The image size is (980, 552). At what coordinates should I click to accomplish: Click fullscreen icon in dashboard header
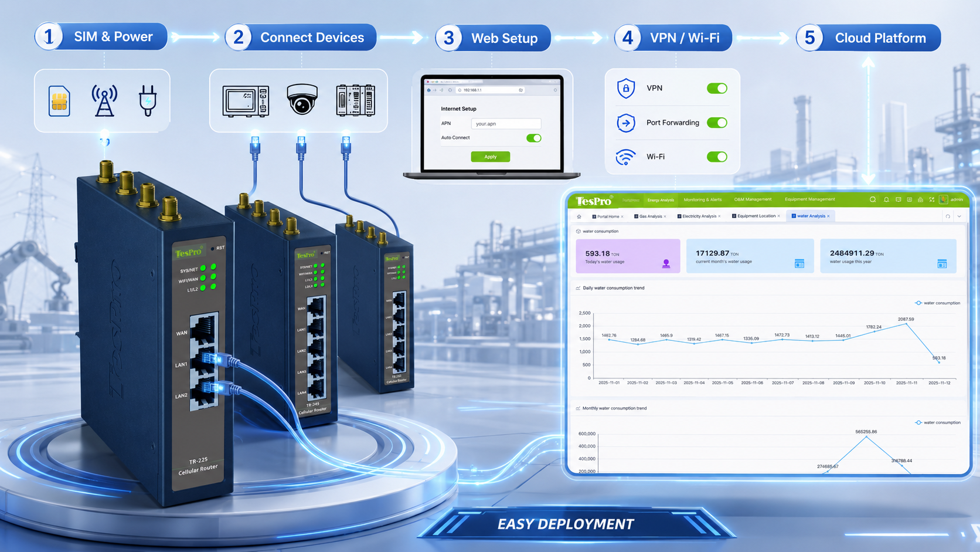[x=932, y=199]
